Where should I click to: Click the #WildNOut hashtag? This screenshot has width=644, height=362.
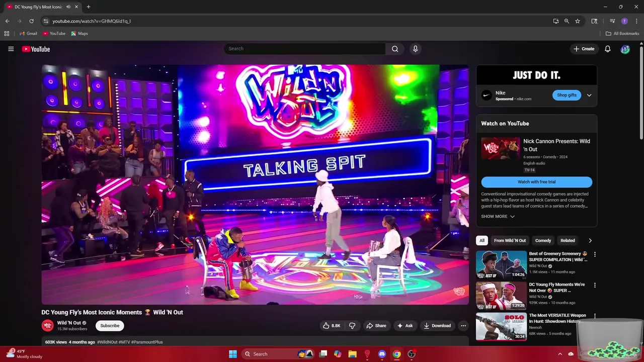(x=107, y=342)
